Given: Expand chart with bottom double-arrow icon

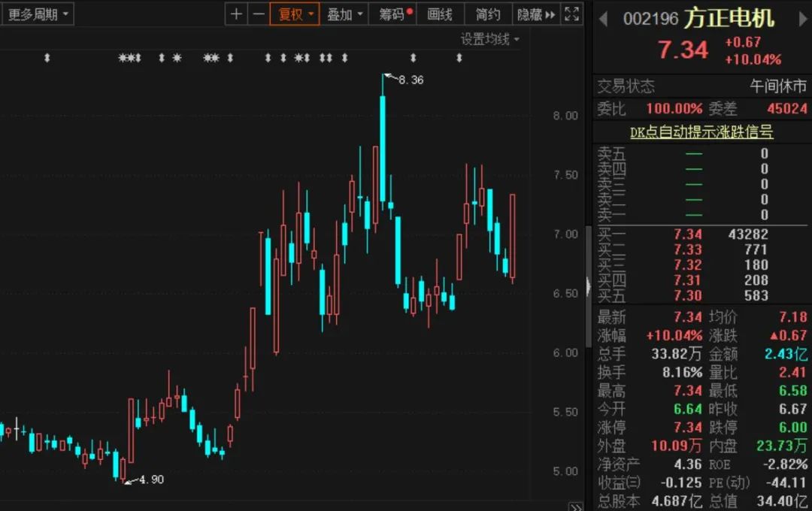Looking at the screenshot, I should click(x=576, y=506).
